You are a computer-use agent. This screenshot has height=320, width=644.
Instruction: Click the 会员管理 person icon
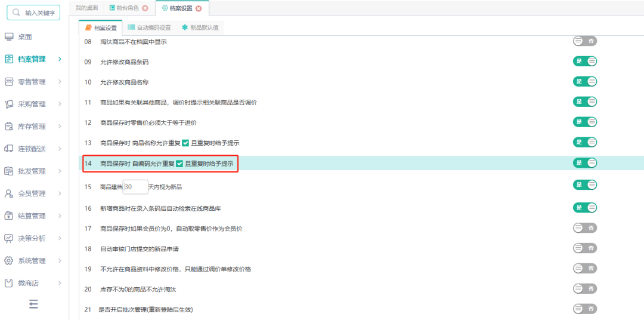[x=9, y=193]
